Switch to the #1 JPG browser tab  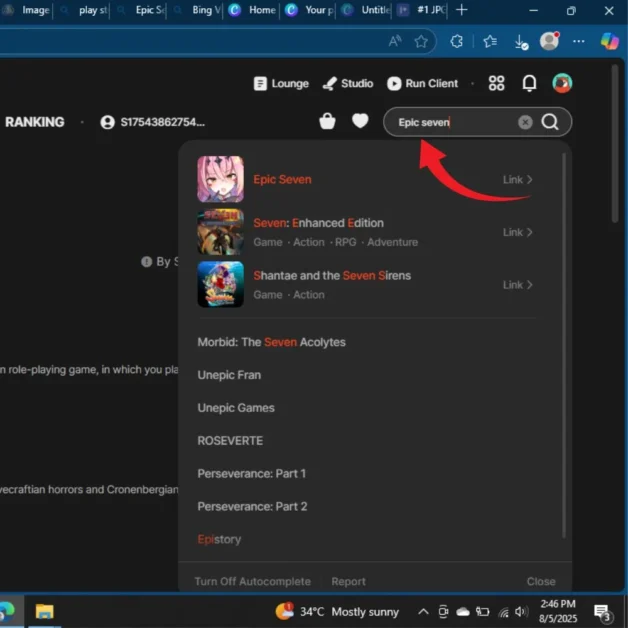pos(423,10)
